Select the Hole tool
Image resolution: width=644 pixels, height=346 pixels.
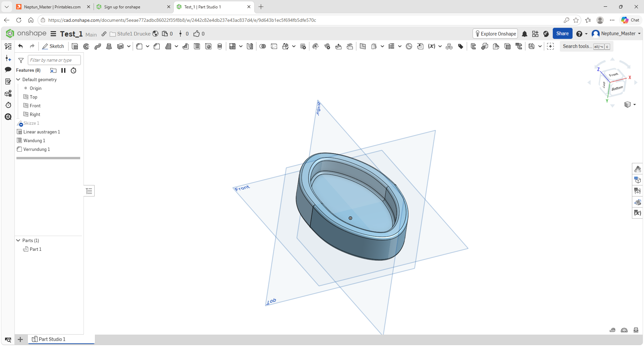coord(208,46)
